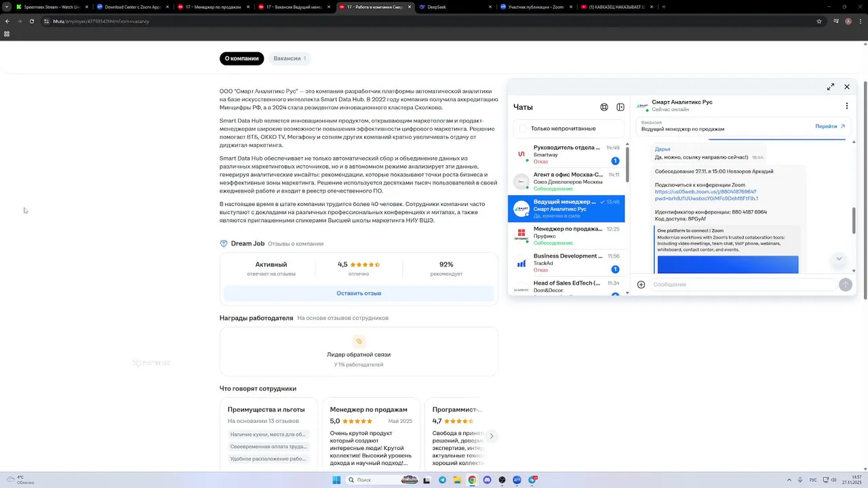Click the Оставить отзыв button
868x488 pixels.
(359, 293)
